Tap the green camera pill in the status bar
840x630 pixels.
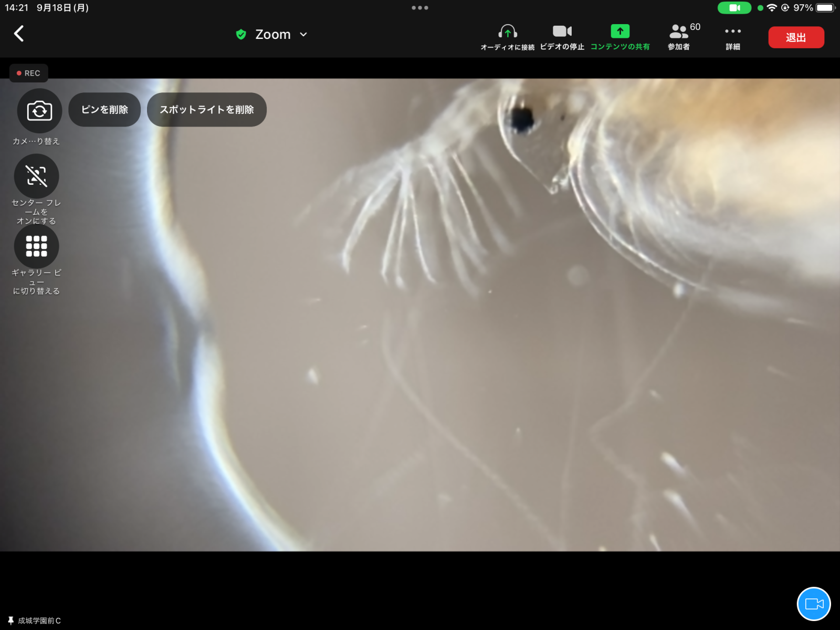[734, 8]
